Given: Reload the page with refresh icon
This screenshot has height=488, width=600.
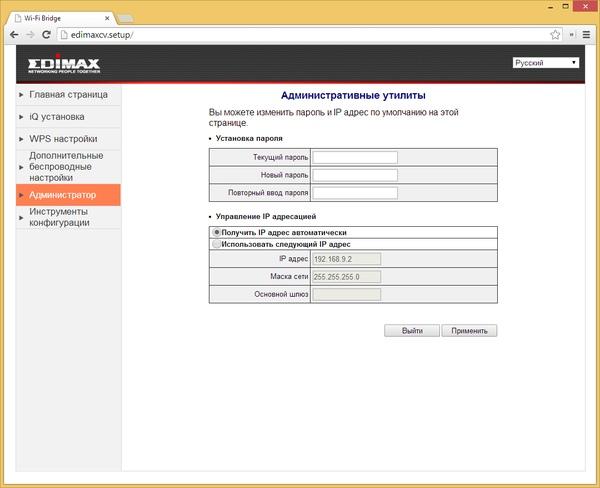Looking at the screenshot, I should [x=46, y=35].
